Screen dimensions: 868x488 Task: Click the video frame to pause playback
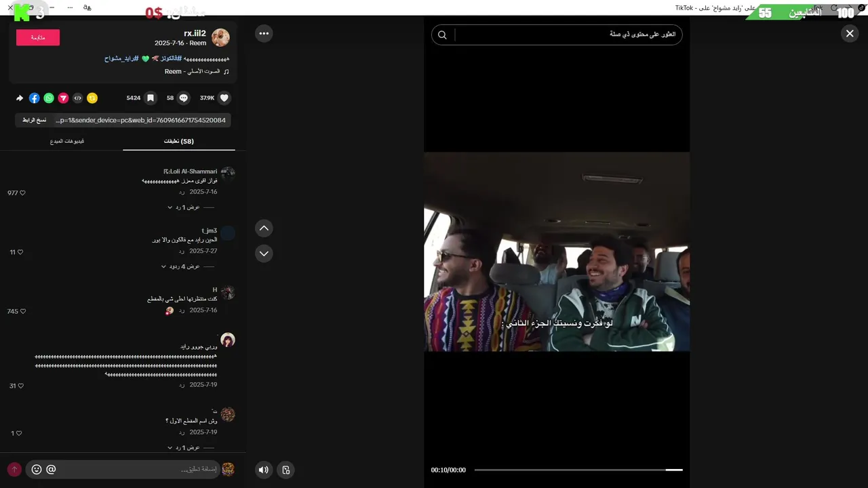557,251
